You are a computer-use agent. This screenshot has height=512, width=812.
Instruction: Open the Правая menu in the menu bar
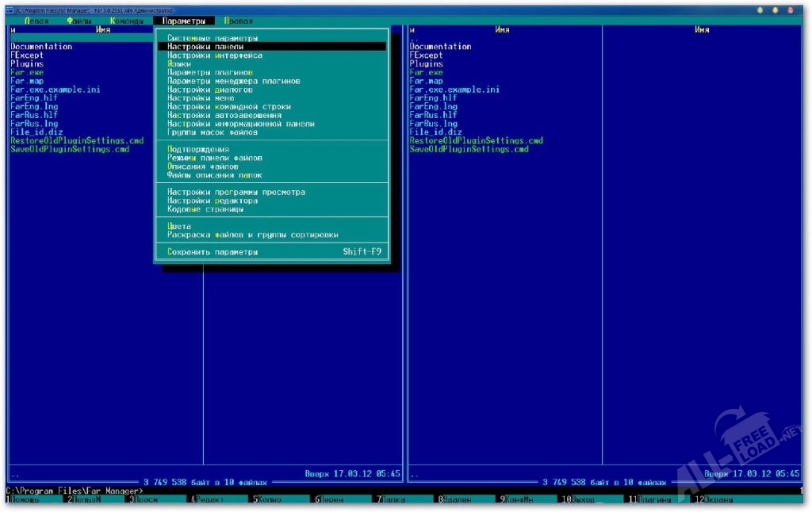click(238, 21)
